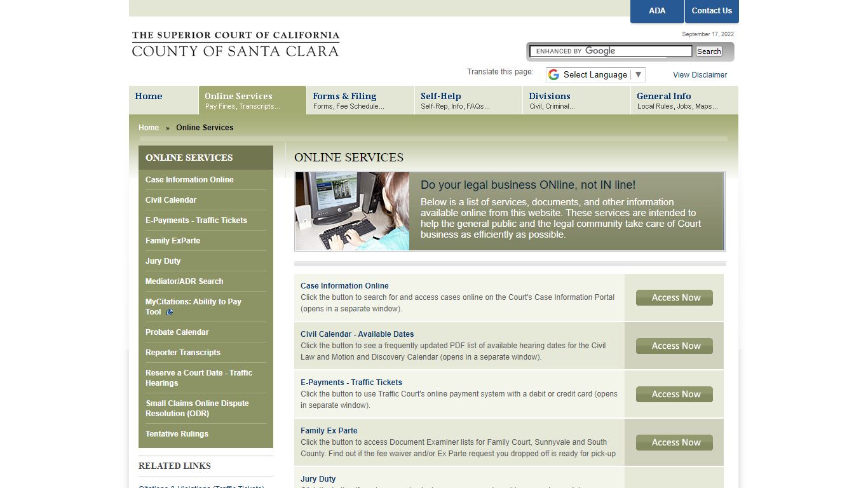This screenshot has height=488, width=868.
Task: Click Home in the breadcrumb
Action: [149, 128]
